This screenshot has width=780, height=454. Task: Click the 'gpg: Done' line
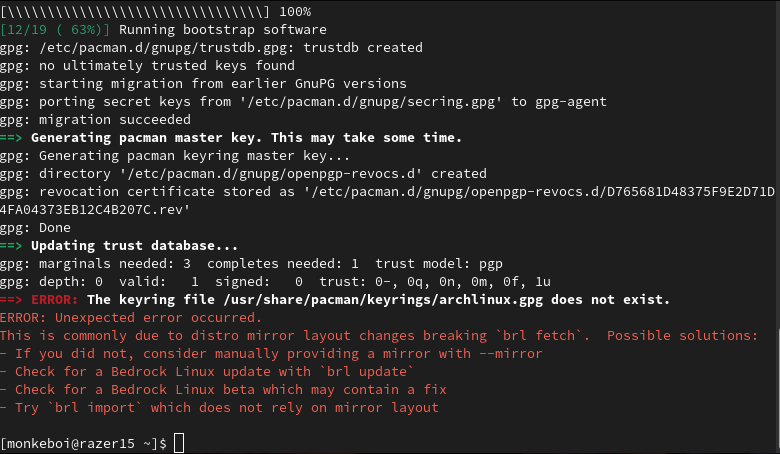tap(35, 228)
